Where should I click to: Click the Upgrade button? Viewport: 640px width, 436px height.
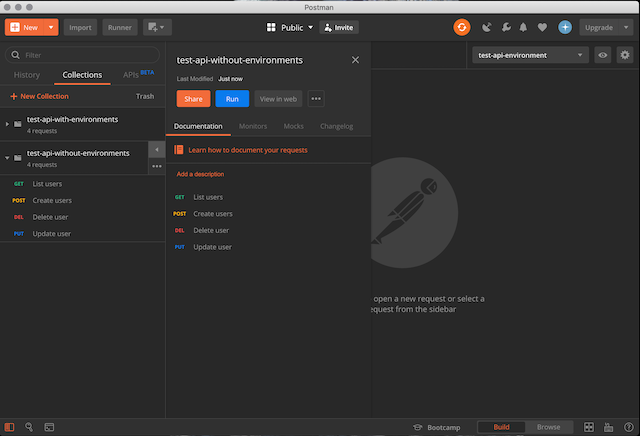pos(599,27)
